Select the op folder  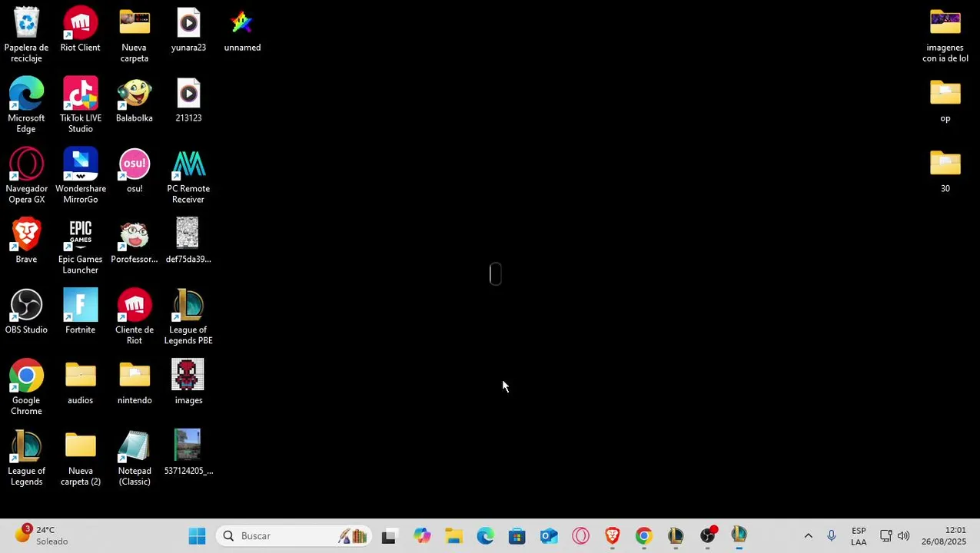click(x=945, y=100)
